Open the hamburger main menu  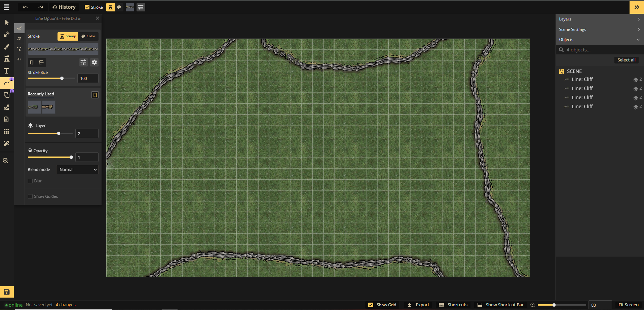click(x=6, y=7)
